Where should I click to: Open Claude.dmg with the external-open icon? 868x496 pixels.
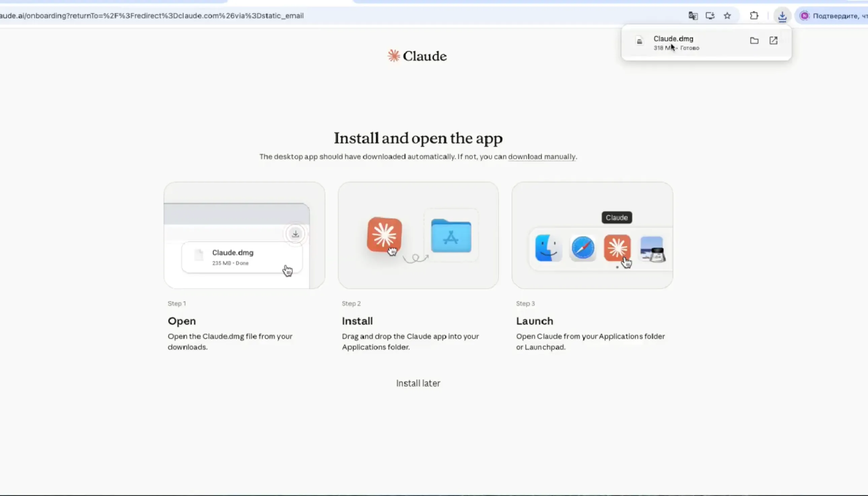click(x=773, y=41)
